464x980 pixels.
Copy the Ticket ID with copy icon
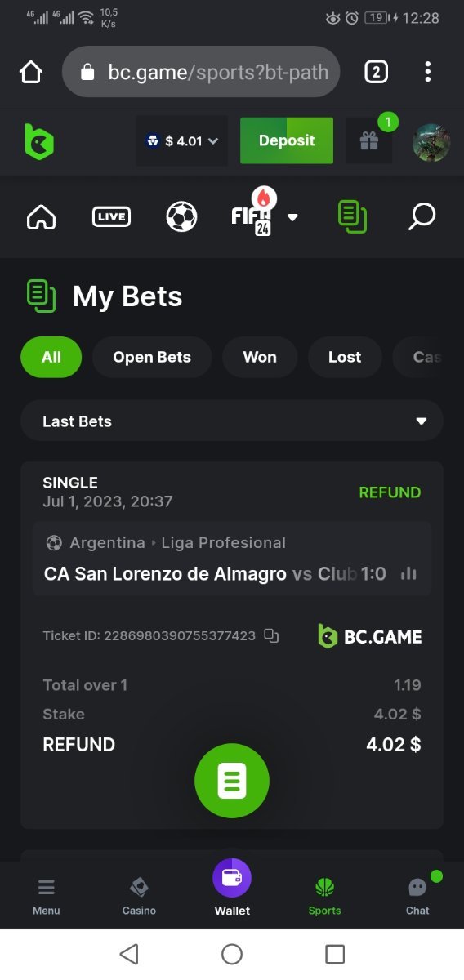(272, 635)
